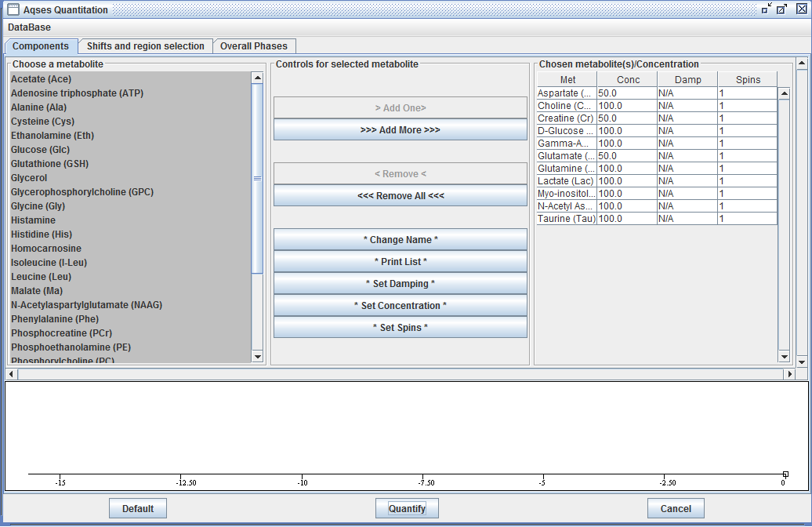Click the Set Concentration button
Screen dimensions: 812x527
click(x=401, y=306)
